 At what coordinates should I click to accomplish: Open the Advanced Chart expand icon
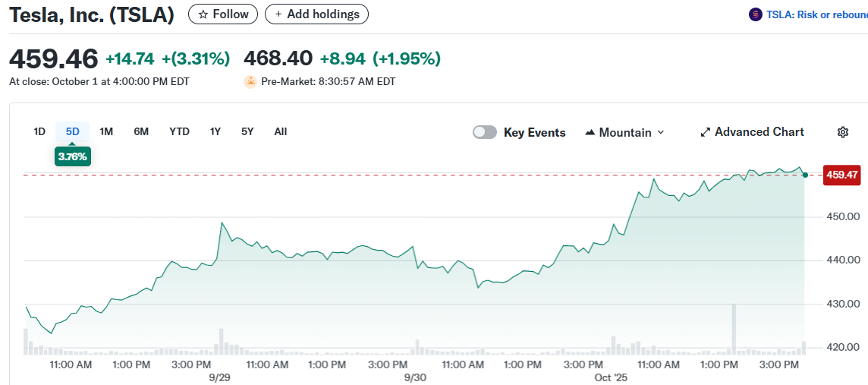click(x=706, y=132)
